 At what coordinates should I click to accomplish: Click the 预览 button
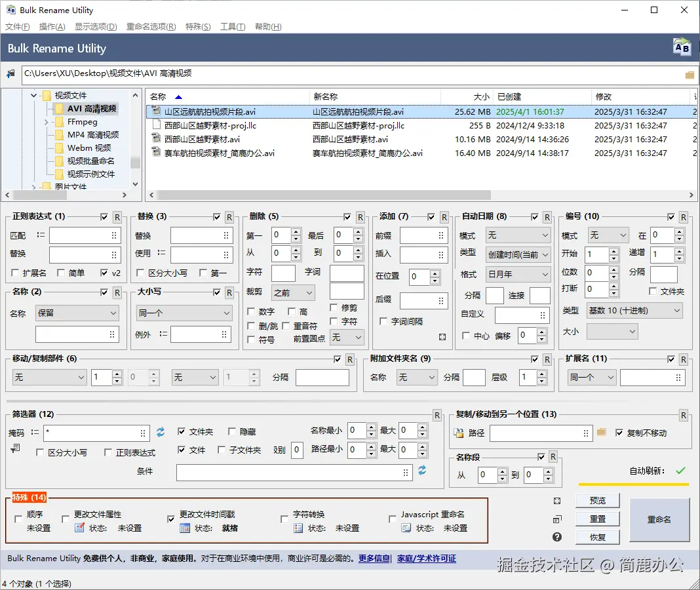click(597, 500)
